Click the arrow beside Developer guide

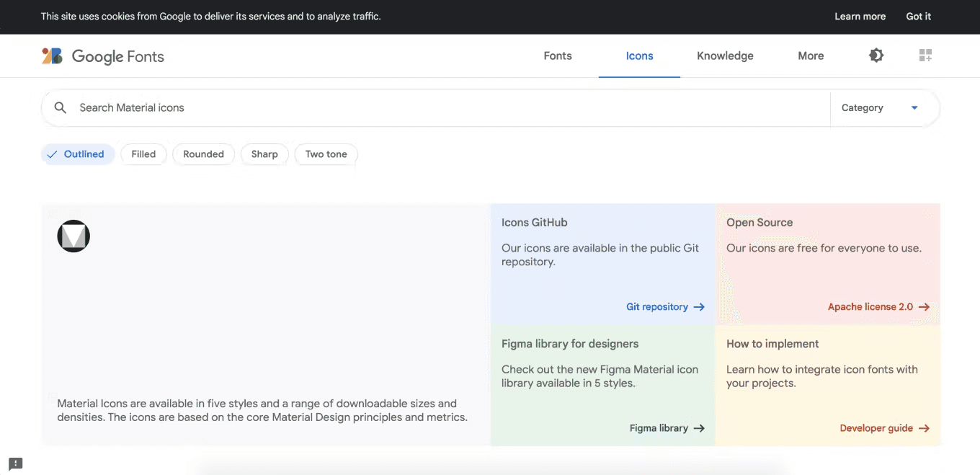point(924,428)
